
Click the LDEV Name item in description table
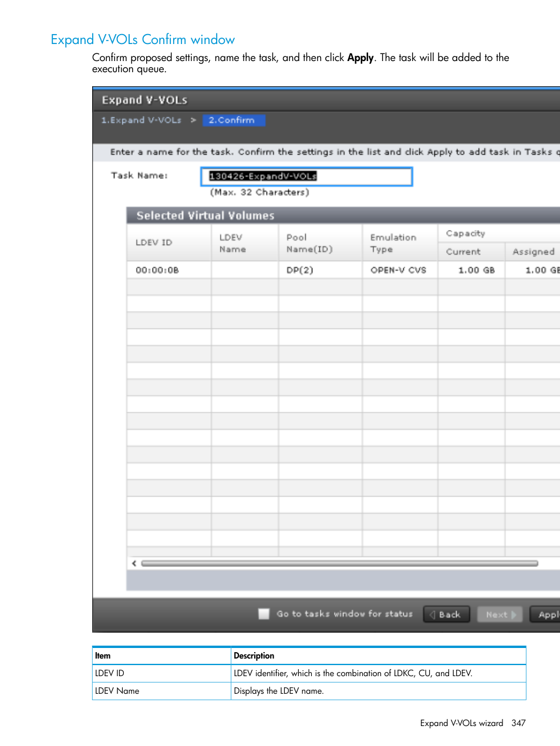[x=117, y=691]
